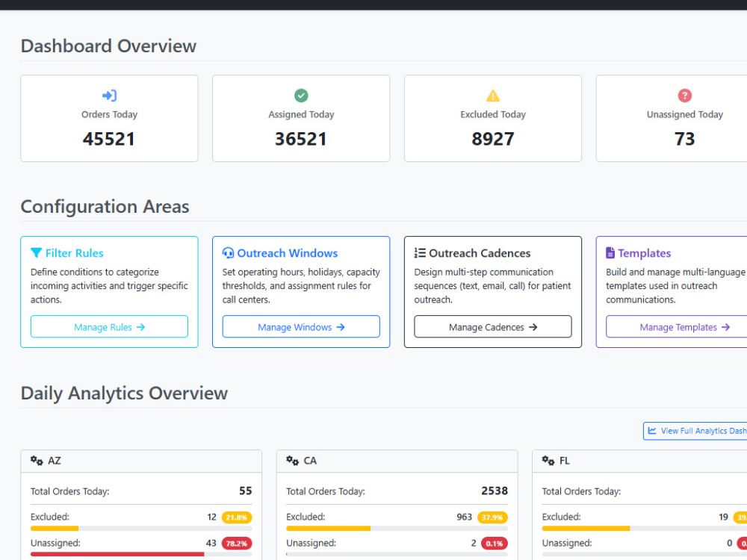Click the AZ state card header

[141, 461]
